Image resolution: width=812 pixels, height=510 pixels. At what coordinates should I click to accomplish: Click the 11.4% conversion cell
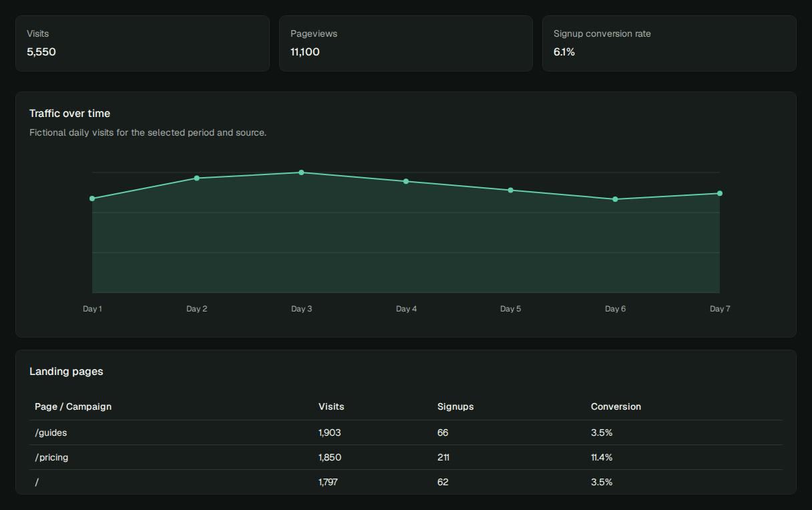602,457
